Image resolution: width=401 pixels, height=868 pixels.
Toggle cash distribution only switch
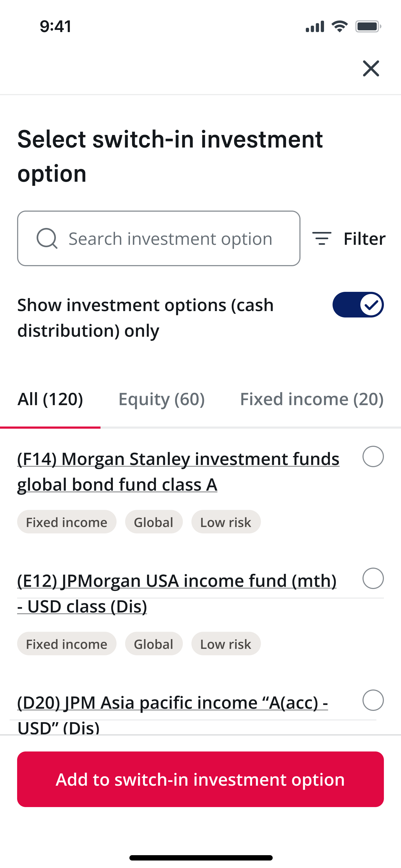coord(358,305)
